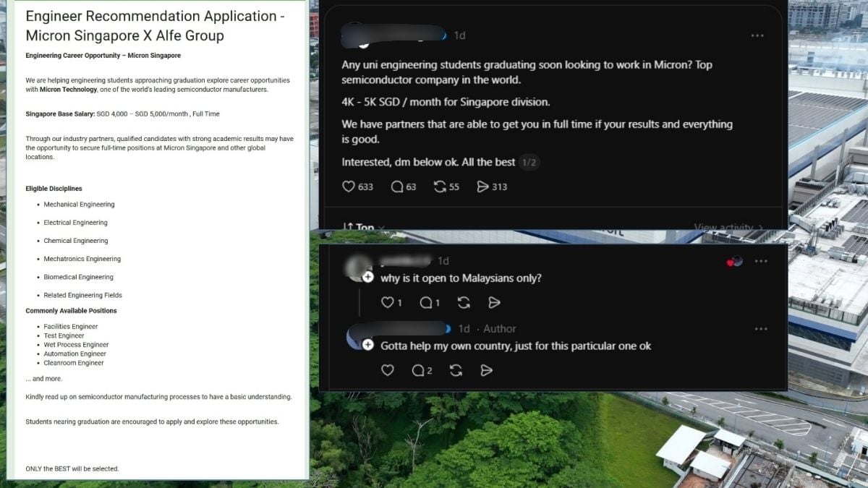
Task: Open replies on the 'Gotta help my own country' reply
Action: click(x=418, y=370)
